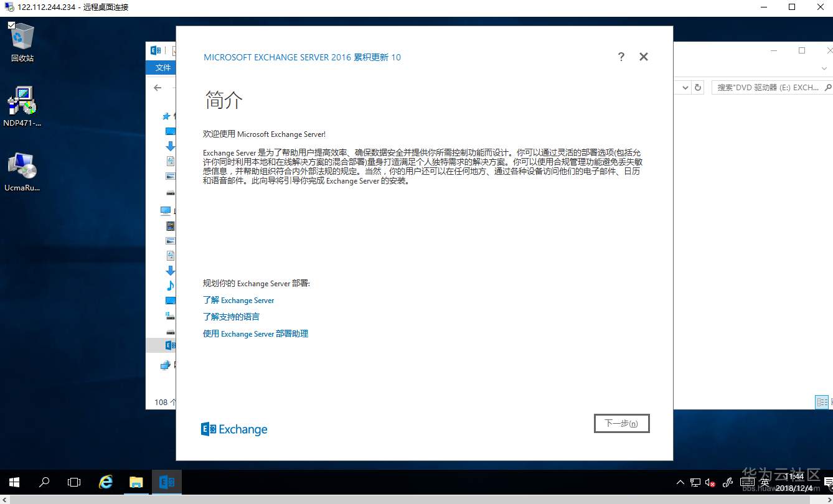Select the Exchange setup icon on taskbar
The height and width of the screenshot is (504, 833).
166,482
